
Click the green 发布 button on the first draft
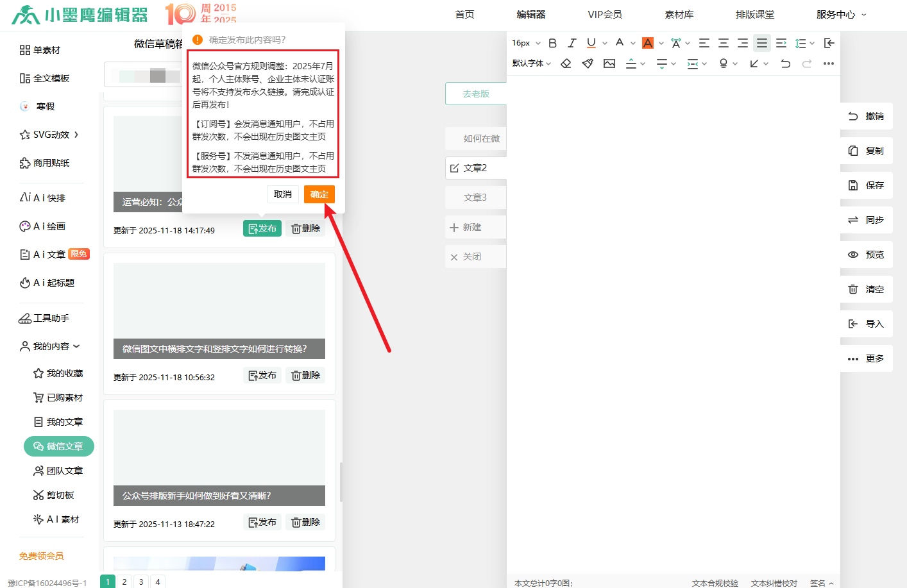[262, 228]
